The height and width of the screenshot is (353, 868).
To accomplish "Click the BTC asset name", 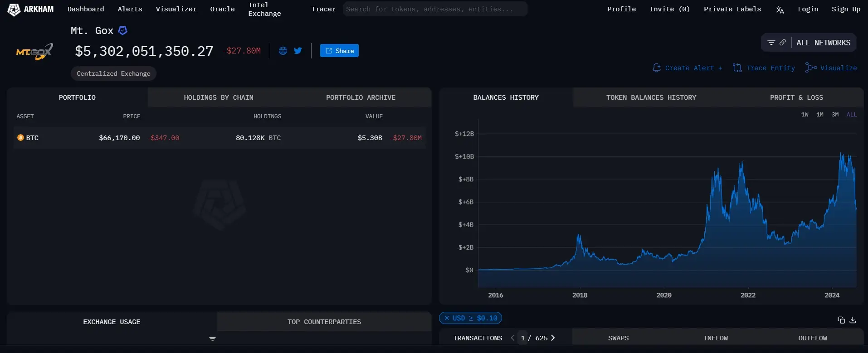I will click(32, 138).
